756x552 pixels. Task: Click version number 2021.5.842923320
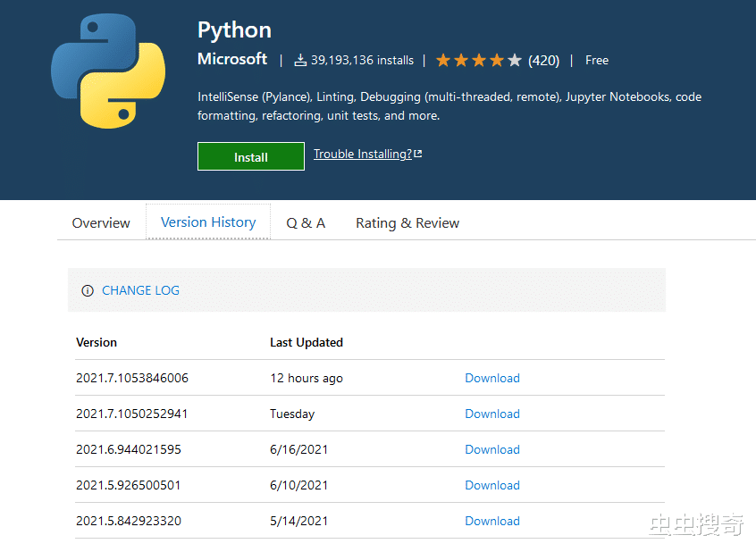click(x=129, y=521)
